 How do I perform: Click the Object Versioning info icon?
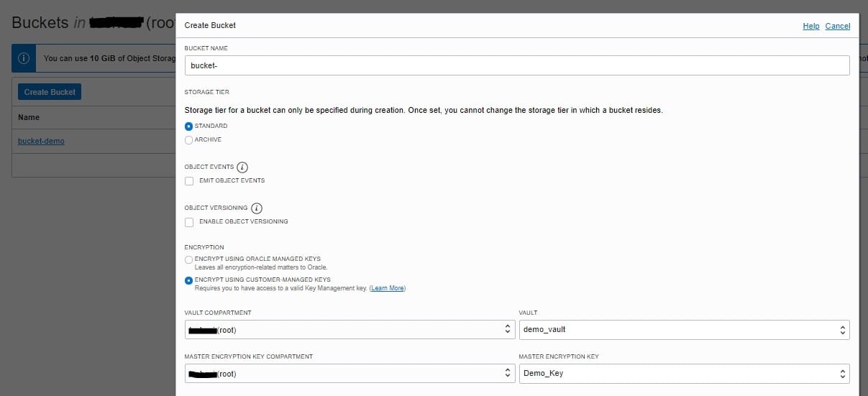pyautogui.click(x=257, y=208)
